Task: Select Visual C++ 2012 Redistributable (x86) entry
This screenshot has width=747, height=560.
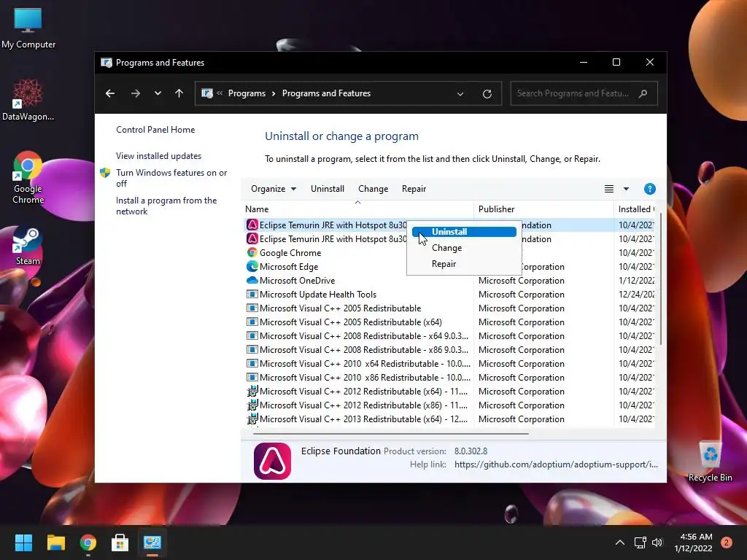Action: point(363,405)
